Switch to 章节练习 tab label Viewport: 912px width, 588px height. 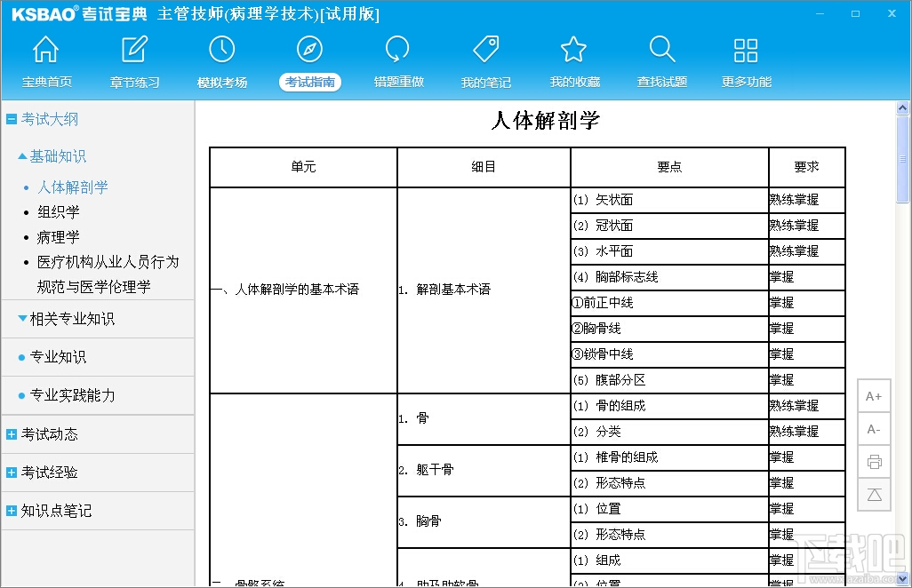coord(134,82)
